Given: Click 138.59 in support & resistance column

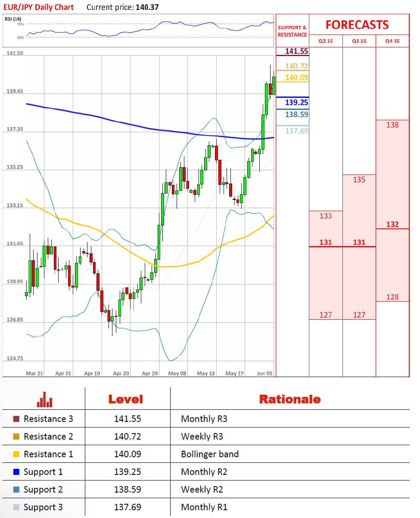Looking at the screenshot, I should [297, 115].
